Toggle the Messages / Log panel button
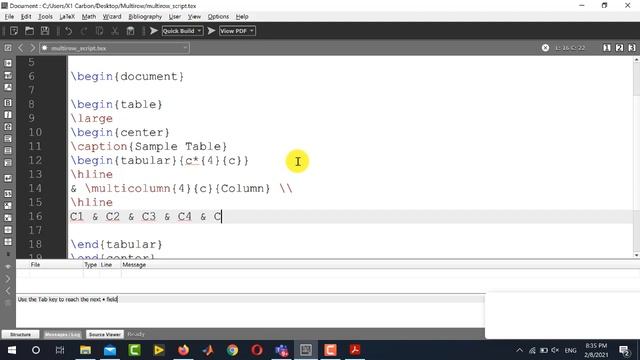 [x=62, y=334]
